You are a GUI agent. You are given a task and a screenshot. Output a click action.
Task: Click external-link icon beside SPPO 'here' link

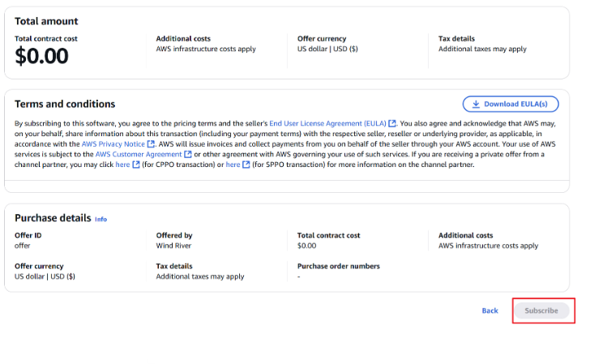pos(246,165)
